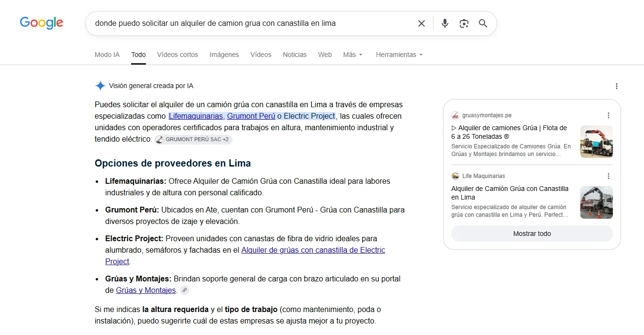Click the AI overview sparkle icon
Viewport: 644px width, 335px height.
click(x=100, y=86)
